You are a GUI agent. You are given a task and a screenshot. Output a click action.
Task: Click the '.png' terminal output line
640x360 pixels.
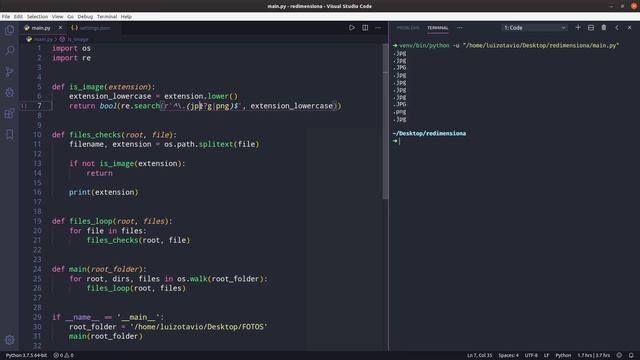click(400, 112)
